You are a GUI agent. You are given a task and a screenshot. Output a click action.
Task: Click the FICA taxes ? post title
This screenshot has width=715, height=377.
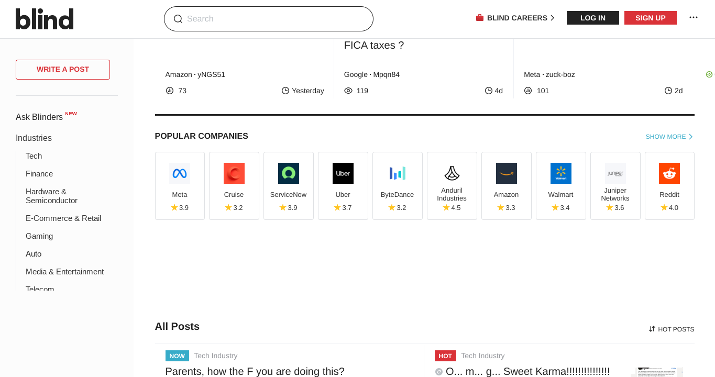pyautogui.click(x=374, y=45)
